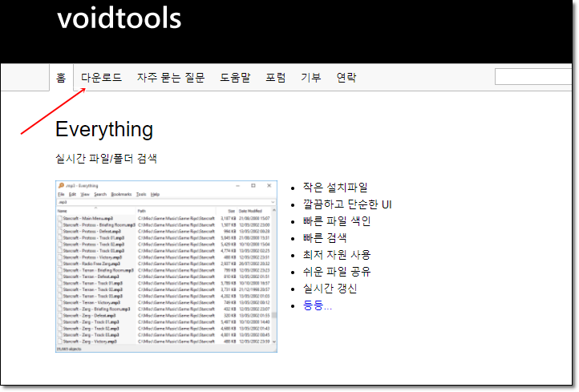This screenshot has width=579, height=392.
Task: Click the Everything heading text
Action: tap(104, 129)
